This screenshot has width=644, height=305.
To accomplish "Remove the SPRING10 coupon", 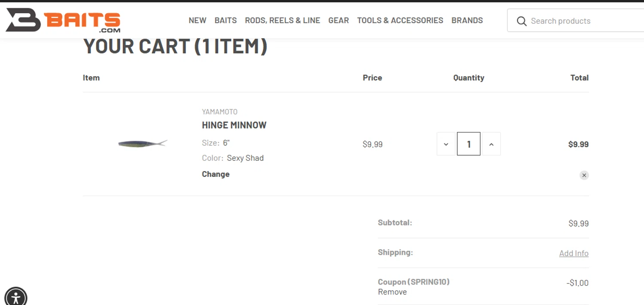I will [x=392, y=292].
